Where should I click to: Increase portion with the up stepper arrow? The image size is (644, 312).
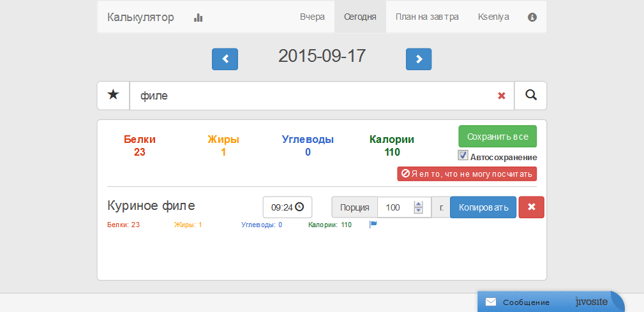point(419,204)
